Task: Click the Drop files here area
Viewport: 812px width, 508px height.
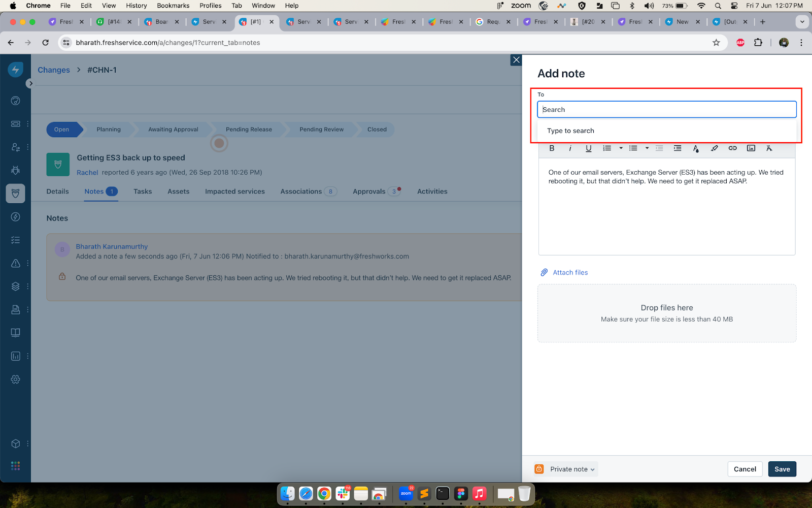Action: (x=667, y=313)
